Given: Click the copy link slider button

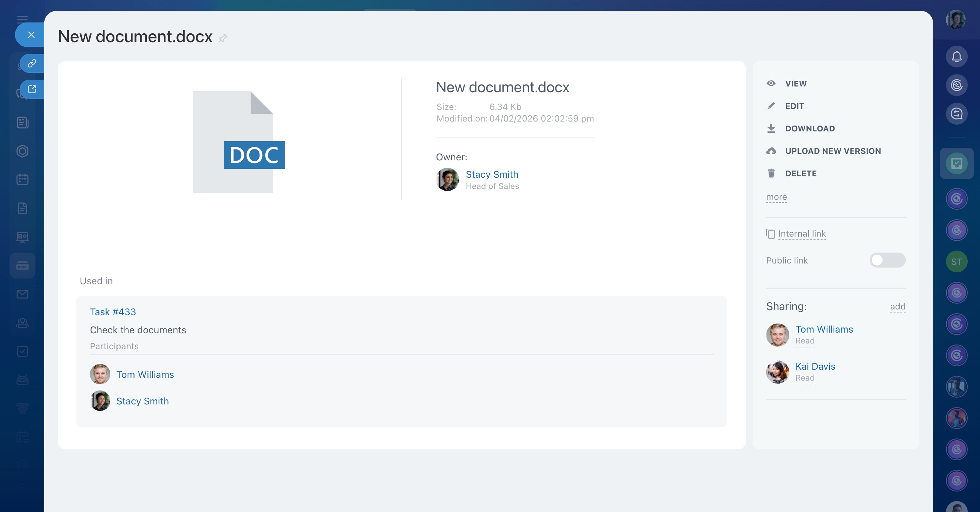Looking at the screenshot, I should [x=32, y=63].
